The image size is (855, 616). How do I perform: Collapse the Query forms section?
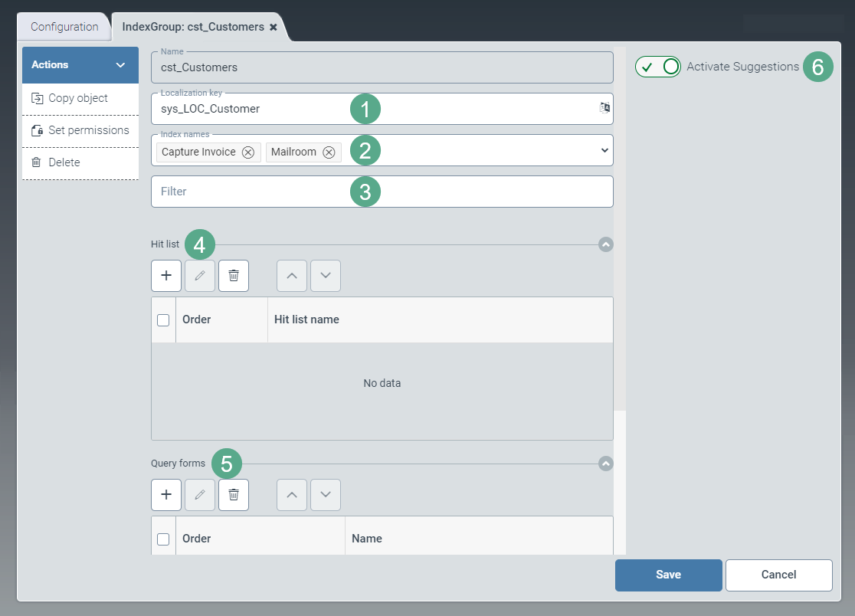point(606,464)
